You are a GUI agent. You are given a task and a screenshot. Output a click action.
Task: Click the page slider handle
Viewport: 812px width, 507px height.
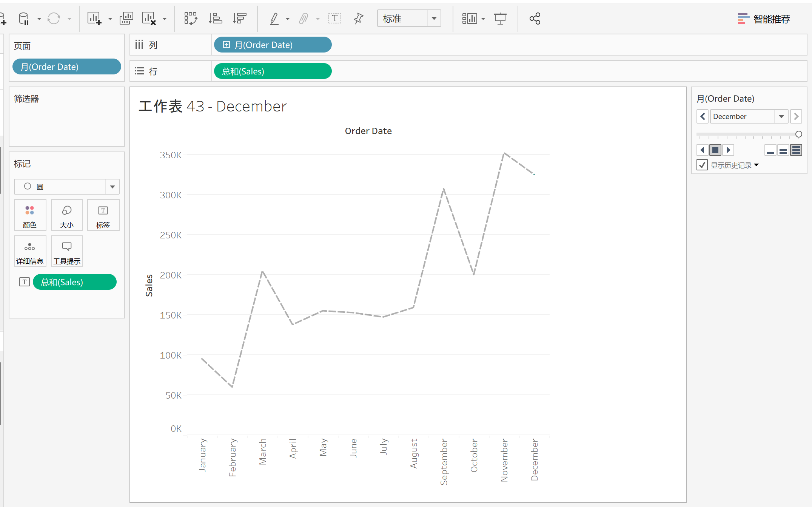coord(799,134)
